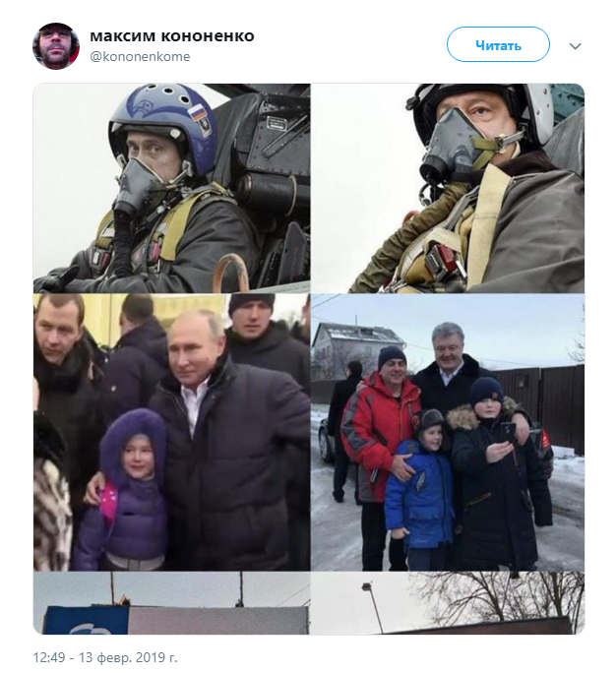The height and width of the screenshot is (673, 616).
Task: Open bottom-left cropped billboard photo
Action: click(171, 602)
